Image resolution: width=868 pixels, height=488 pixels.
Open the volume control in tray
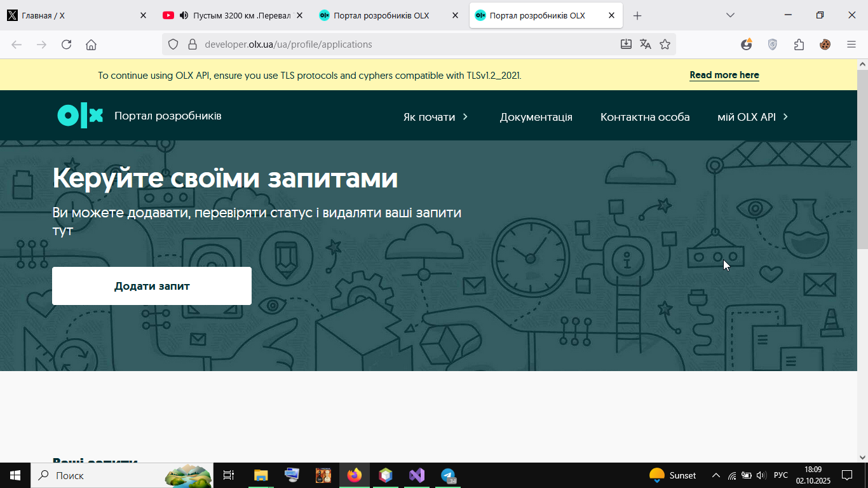coord(761,475)
